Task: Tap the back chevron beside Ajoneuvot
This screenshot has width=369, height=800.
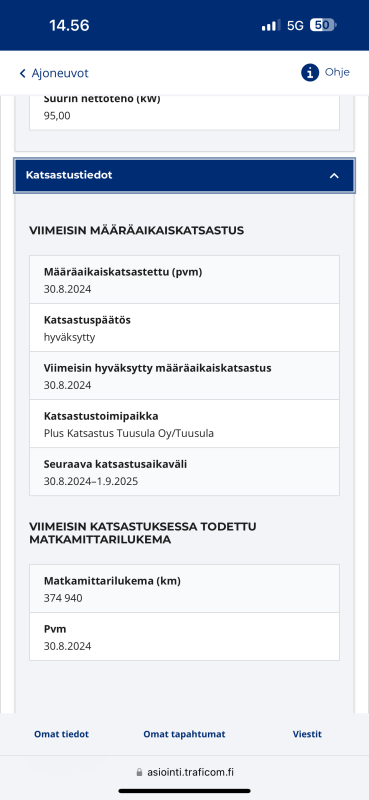Action: 22,73
